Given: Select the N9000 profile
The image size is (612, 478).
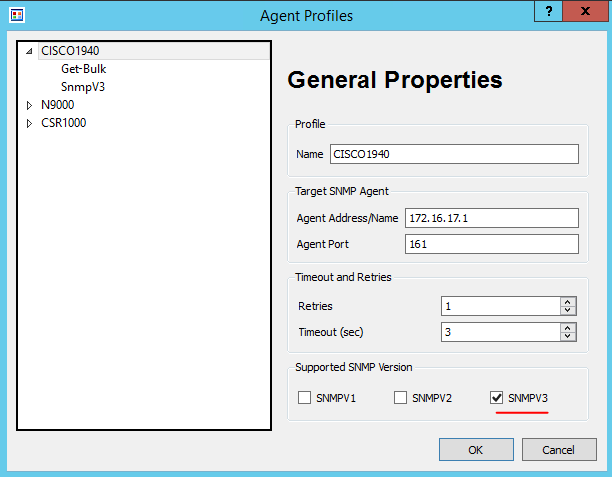Looking at the screenshot, I should (57, 105).
